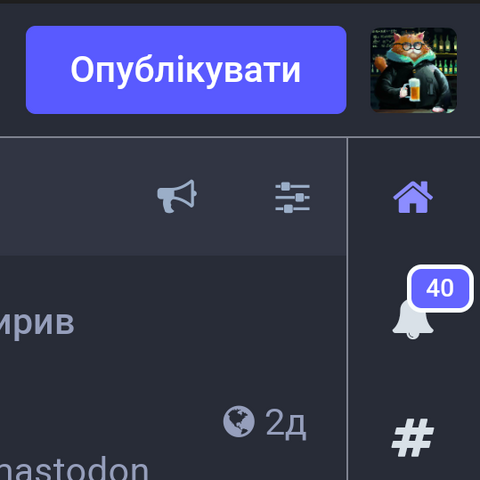
Task: Open notifications with the bell icon
Action: [x=413, y=319]
